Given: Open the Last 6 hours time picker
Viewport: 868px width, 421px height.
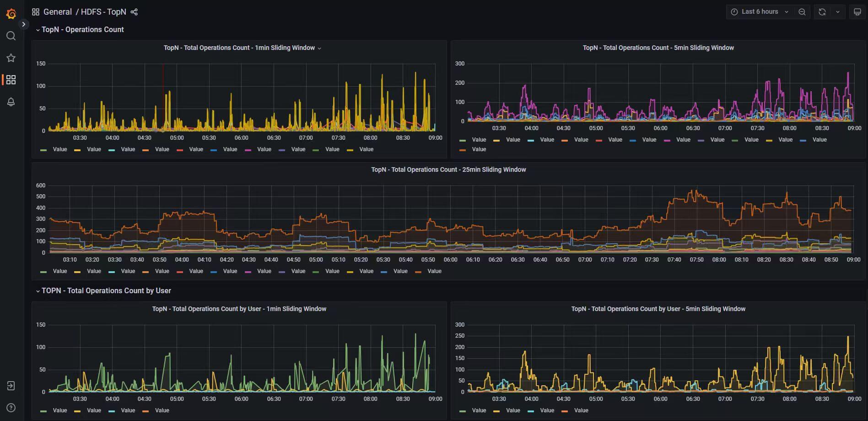Looking at the screenshot, I should (760, 12).
